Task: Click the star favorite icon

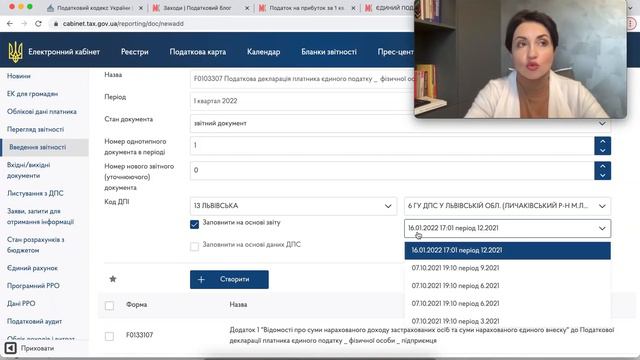Action: point(113,279)
